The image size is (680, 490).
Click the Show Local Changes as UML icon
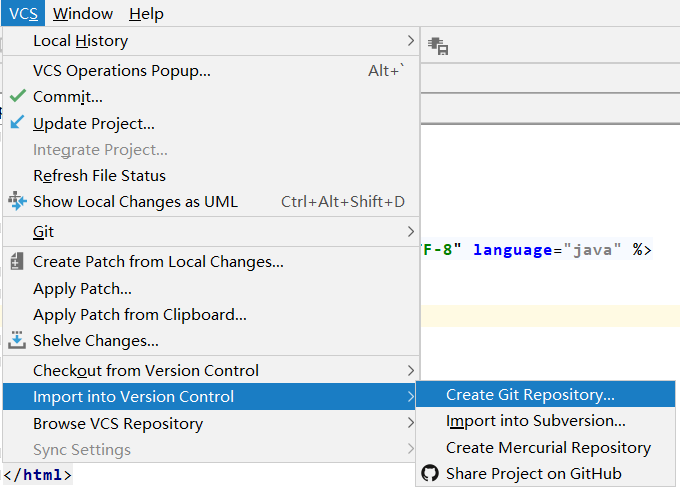point(17,201)
